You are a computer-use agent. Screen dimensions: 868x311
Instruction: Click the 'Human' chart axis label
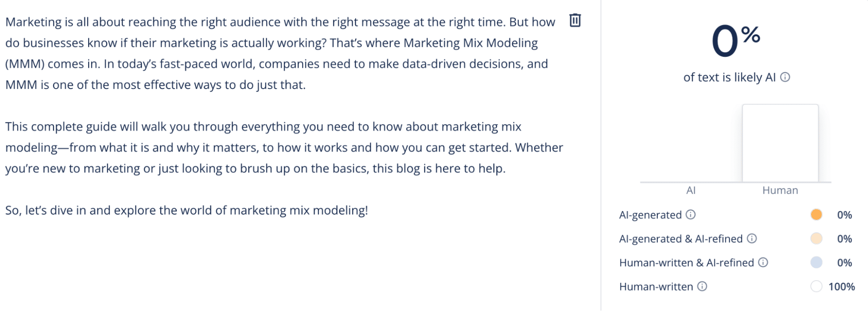click(780, 190)
